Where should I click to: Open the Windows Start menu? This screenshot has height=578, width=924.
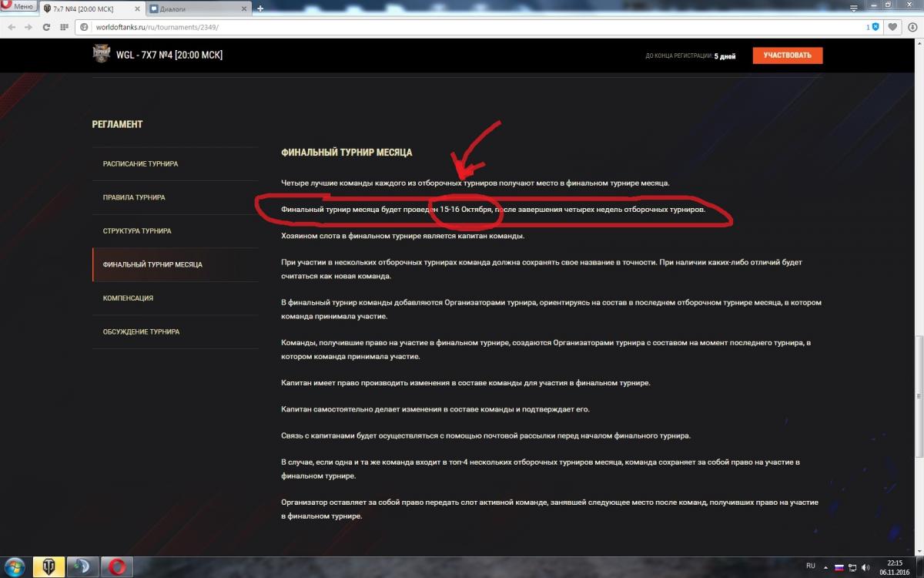[x=15, y=566]
